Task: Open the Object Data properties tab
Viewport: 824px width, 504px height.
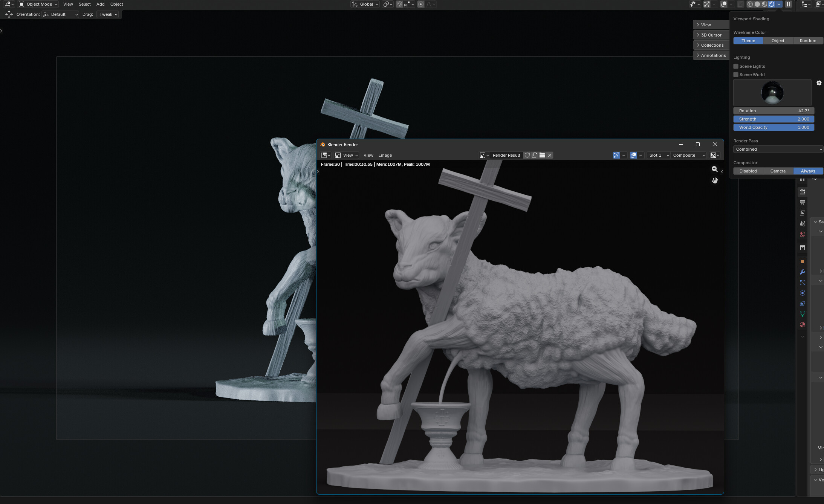Action: [803, 314]
